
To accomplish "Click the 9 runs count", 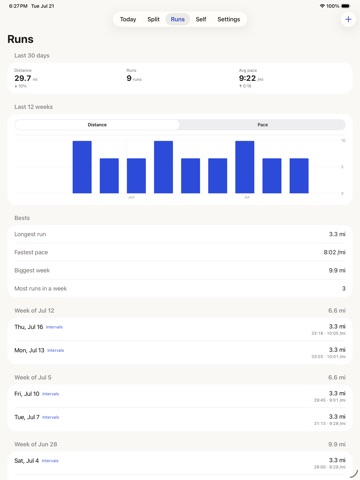I will pyautogui.click(x=134, y=78).
